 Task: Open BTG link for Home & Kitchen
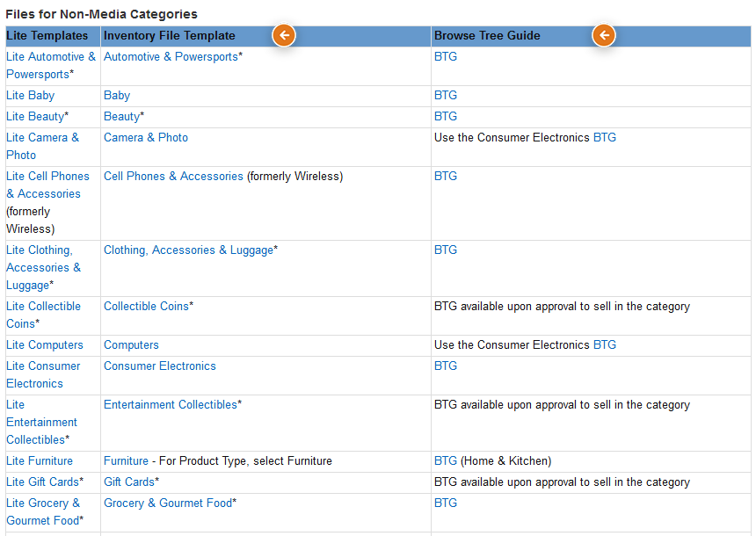click(446, 461)
